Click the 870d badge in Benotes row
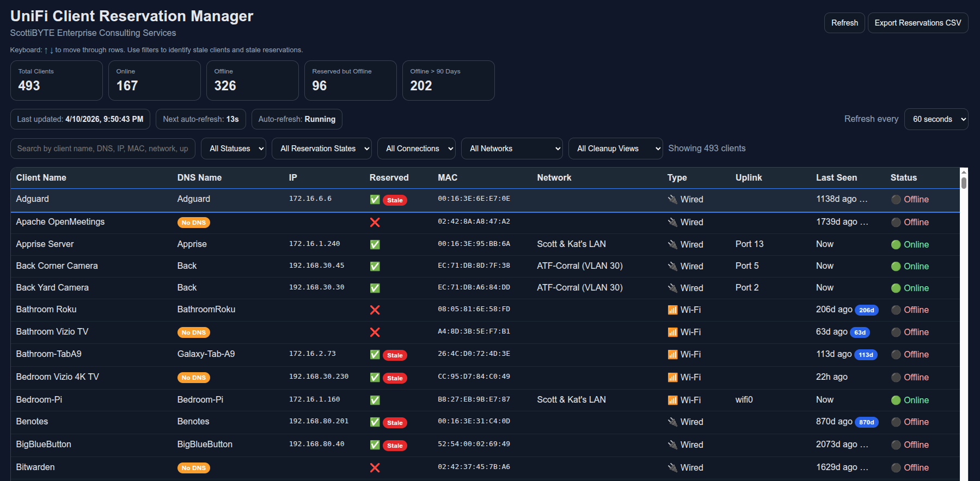980x481 pixels. click(866, 422)
